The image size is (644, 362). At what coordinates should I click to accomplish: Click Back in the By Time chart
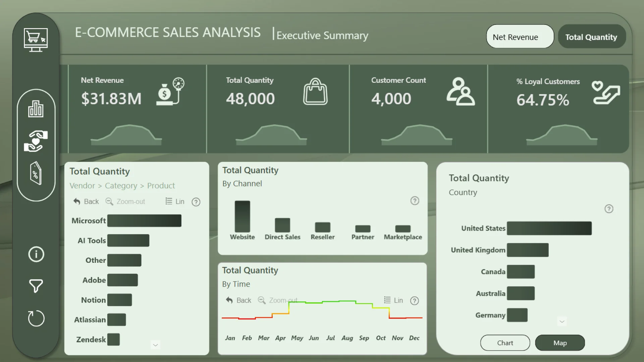[x=238, y=300]
